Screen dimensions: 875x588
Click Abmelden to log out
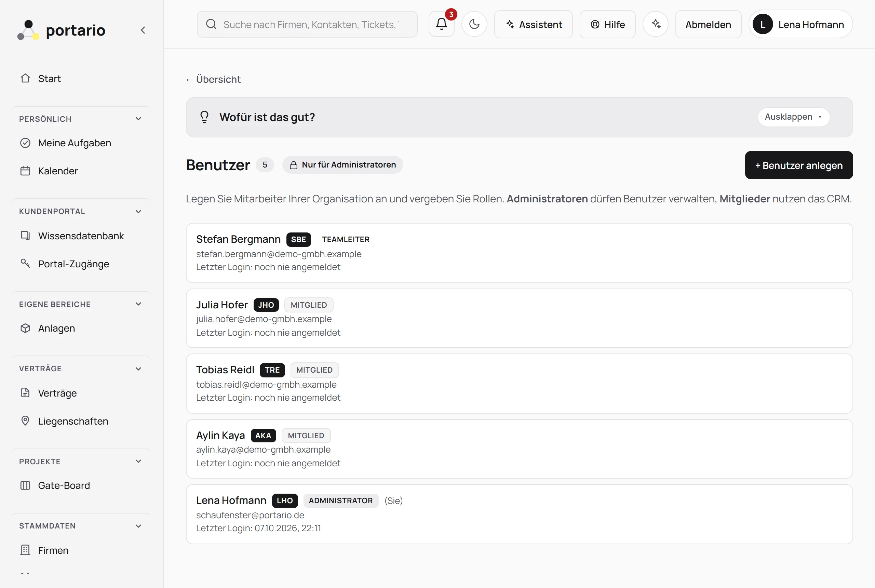click(708, 24)
